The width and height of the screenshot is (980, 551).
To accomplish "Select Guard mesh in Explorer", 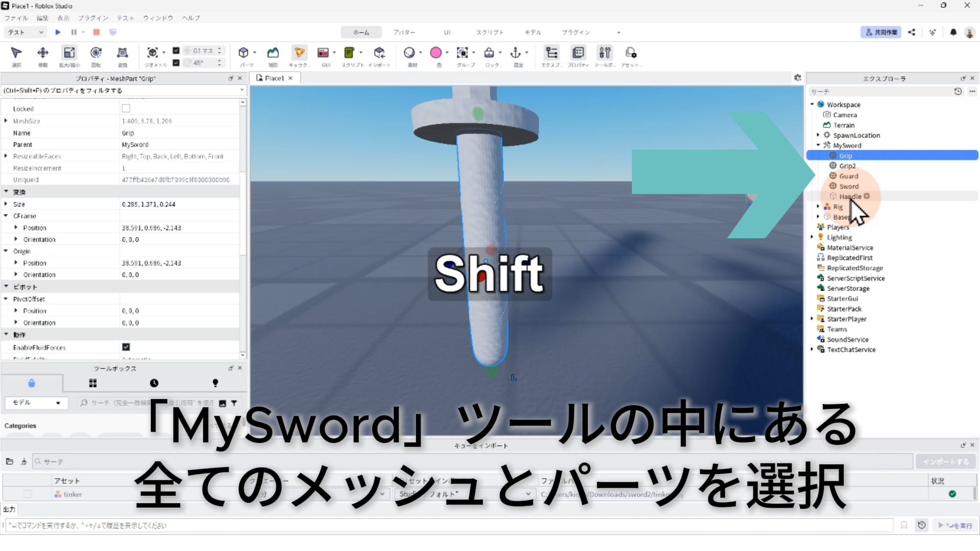I will (848, 176).
